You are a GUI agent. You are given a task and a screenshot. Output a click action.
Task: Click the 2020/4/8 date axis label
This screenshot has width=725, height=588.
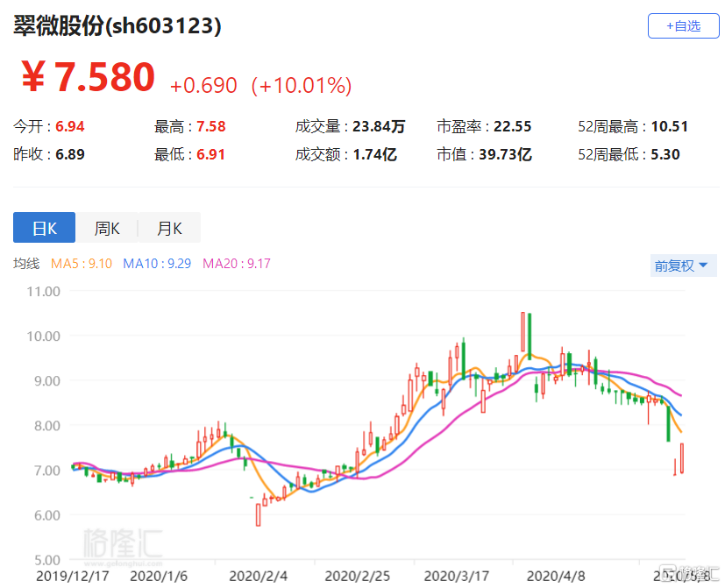(x=556, y=577)
